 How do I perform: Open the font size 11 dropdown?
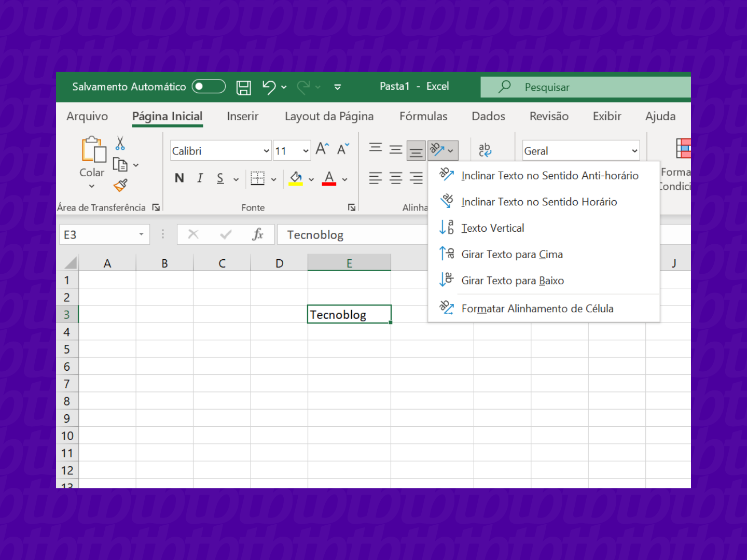click(x=306, y=151)
